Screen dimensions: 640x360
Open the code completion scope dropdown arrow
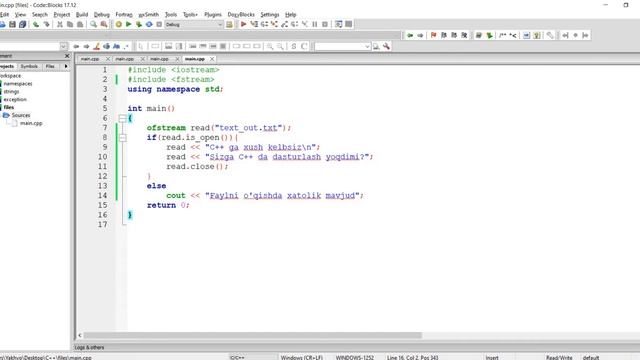[x=63, y=47]
